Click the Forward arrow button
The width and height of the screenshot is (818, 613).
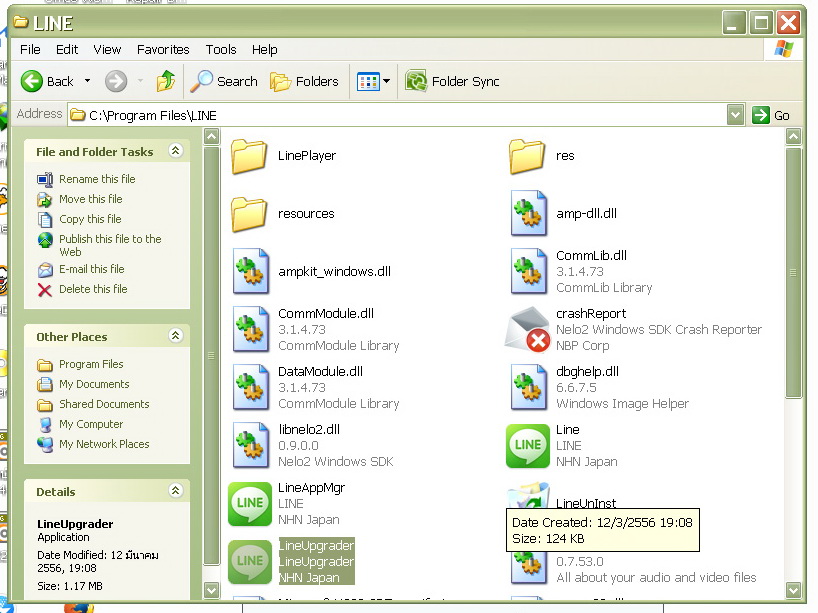click(116, 81)
